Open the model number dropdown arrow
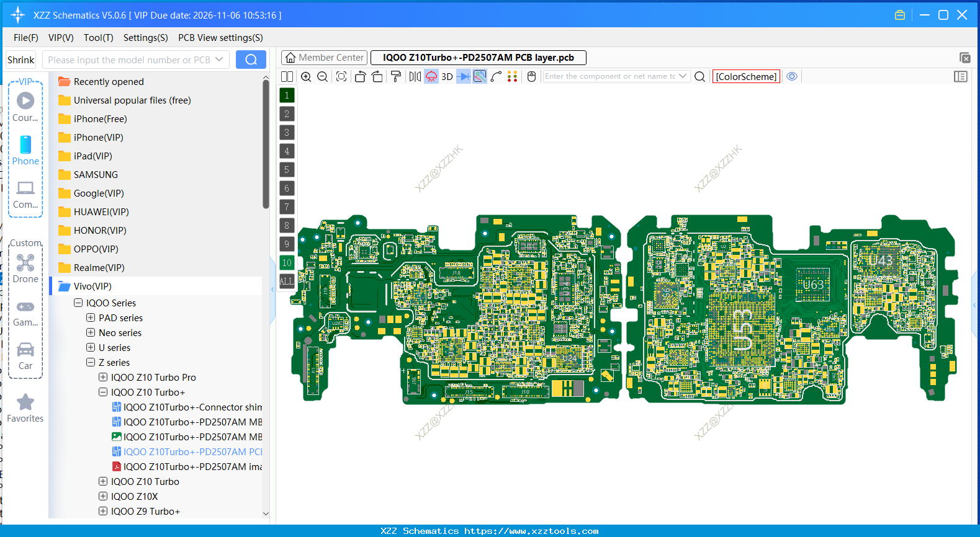This screenshot has height=537, width=980. tap(219, 60)
